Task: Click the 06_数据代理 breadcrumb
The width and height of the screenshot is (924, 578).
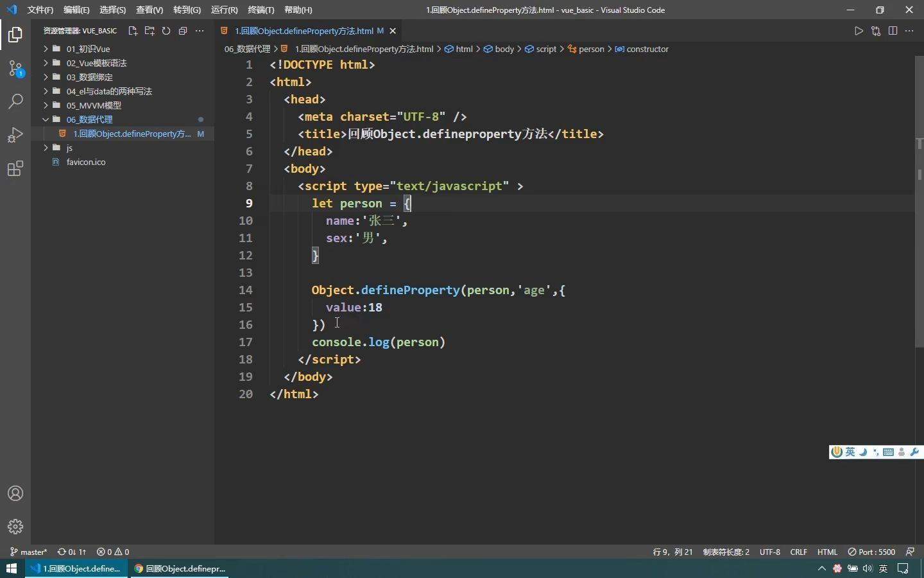Action: pos(247,49)
